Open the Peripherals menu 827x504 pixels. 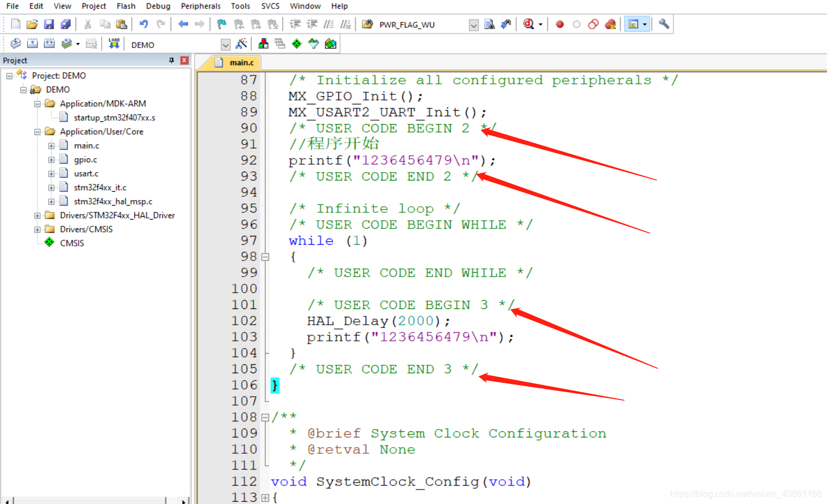(201, 6)
